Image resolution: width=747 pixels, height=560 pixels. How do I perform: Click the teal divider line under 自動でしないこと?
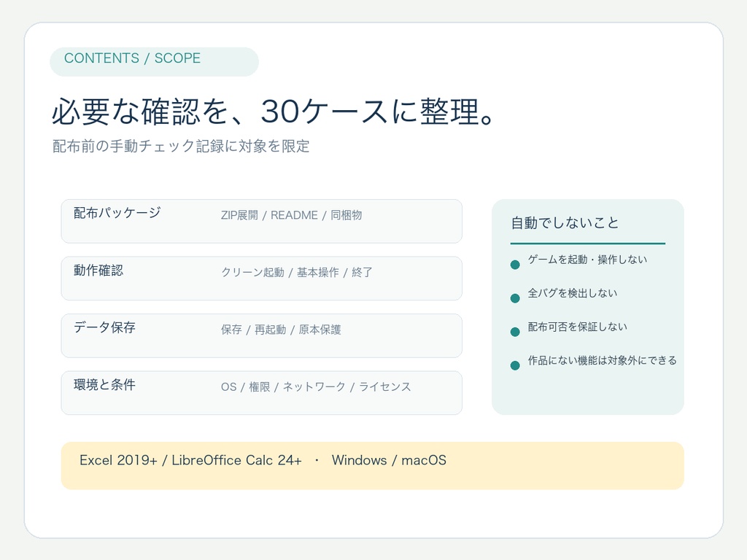[588, 244]
